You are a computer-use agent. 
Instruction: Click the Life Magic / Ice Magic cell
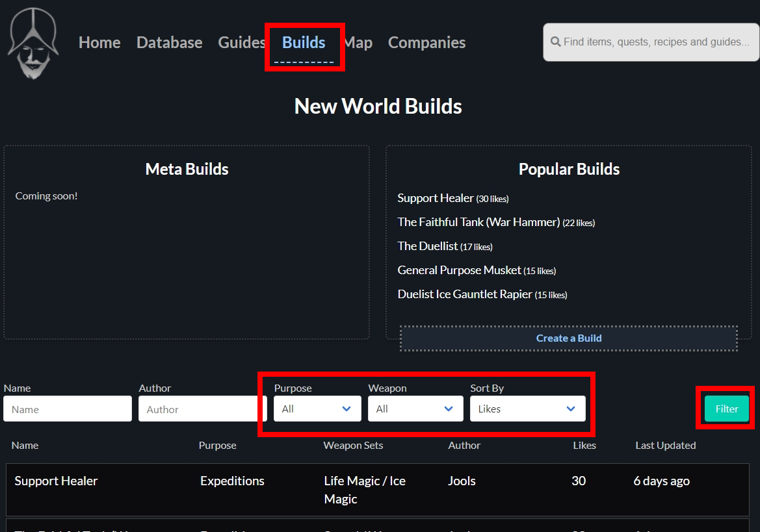(x=365, y=490)
